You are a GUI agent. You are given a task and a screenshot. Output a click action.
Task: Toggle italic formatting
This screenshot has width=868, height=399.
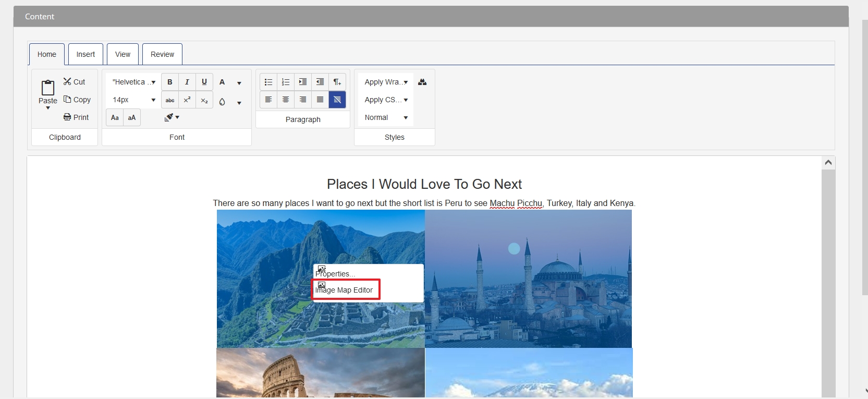pyautogui.click(x=187, y=82)
